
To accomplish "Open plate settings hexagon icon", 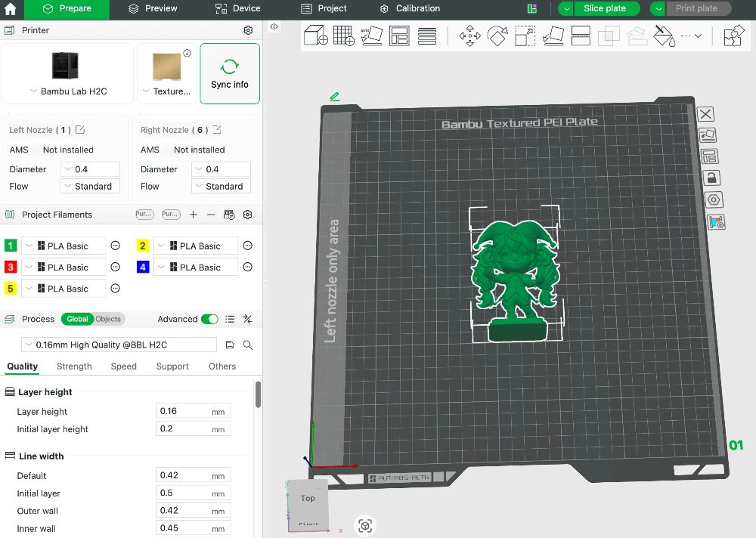I will pyautogui.click(x=714, y=199).
